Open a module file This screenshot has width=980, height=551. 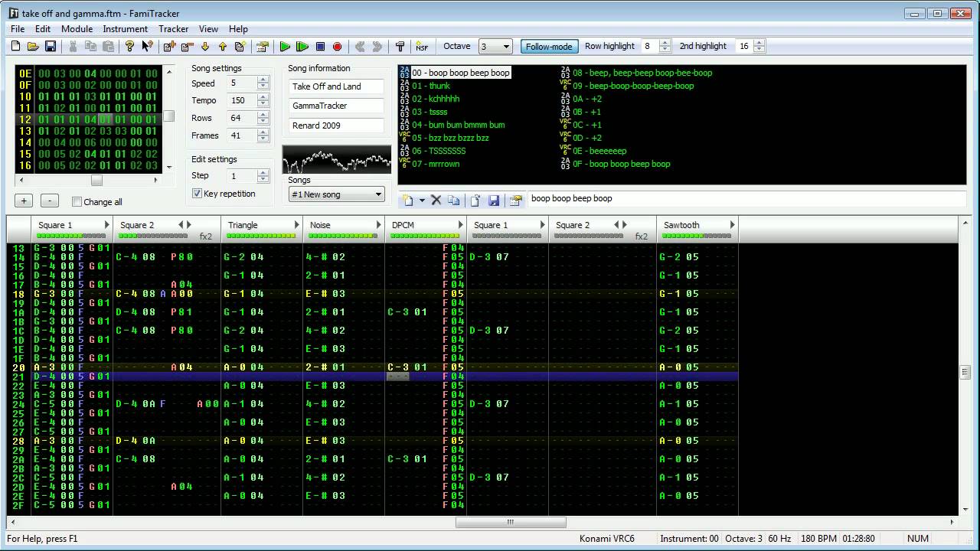pyautogui.click(x=33, y=47)
